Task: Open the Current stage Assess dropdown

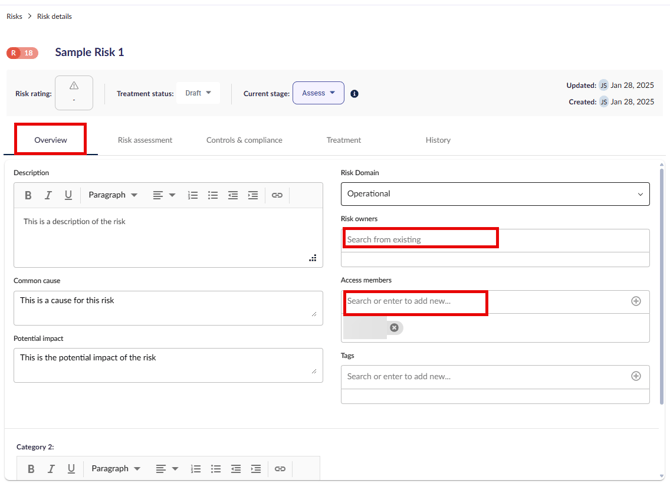Action: click(318, 93)
